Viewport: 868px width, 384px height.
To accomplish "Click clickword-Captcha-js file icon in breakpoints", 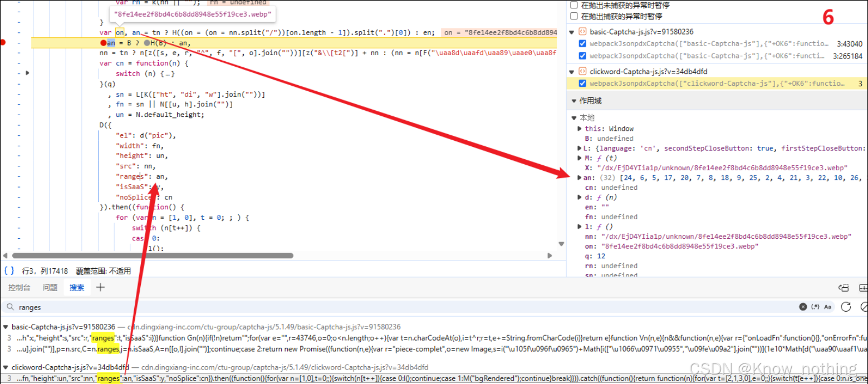I will (x=582, y=71).
